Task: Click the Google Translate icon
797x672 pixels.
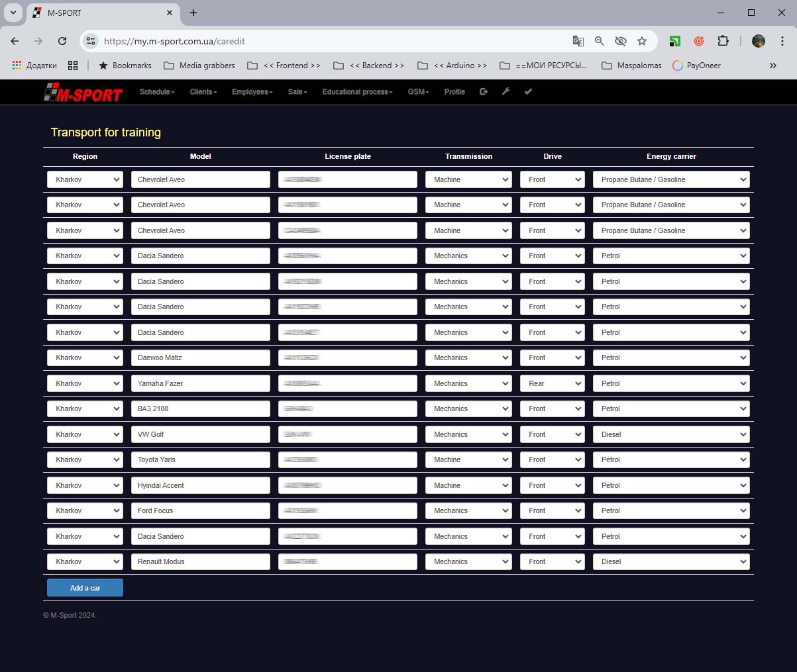Action: [x=578, y=41]
